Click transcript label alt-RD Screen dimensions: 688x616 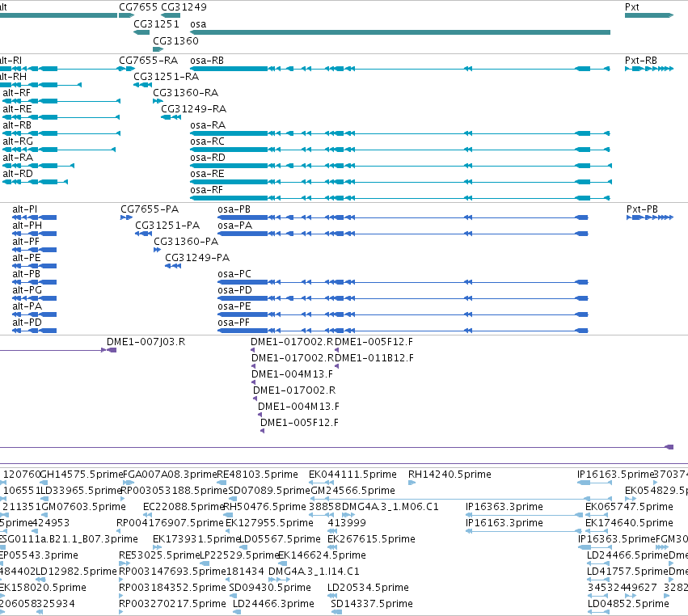pos(18,174)
